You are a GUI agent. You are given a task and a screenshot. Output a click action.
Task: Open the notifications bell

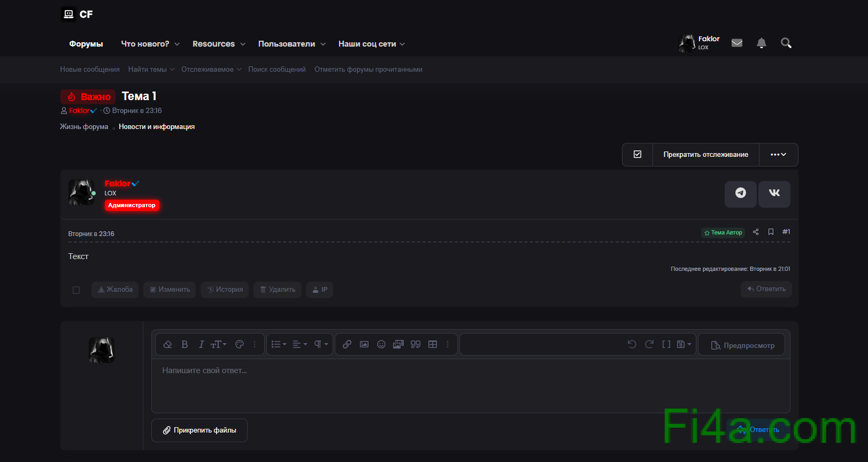coord(761,43)
